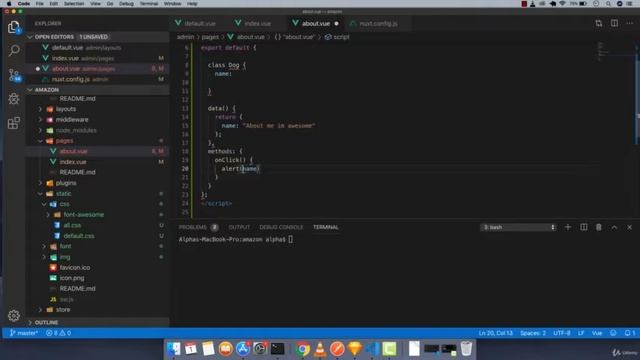
Task: Open the Manage gear icon
Action: (14, 315)
